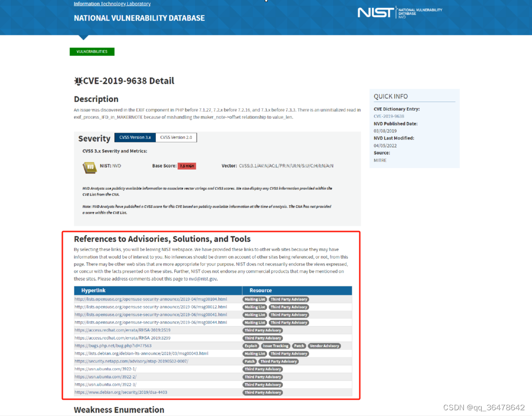The height and width of the screenshot is (416, 532).
Task: Open the green VULNERABILITIES menu button
Action: pos(92,52)
